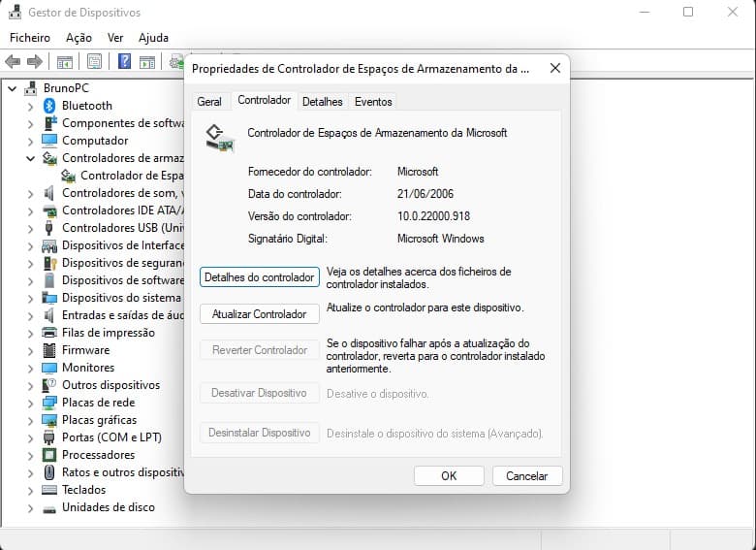Viewport: 756px width, 550px height.
Task: Click the Processadores CPU icon
Action: (x=49, y=455)
